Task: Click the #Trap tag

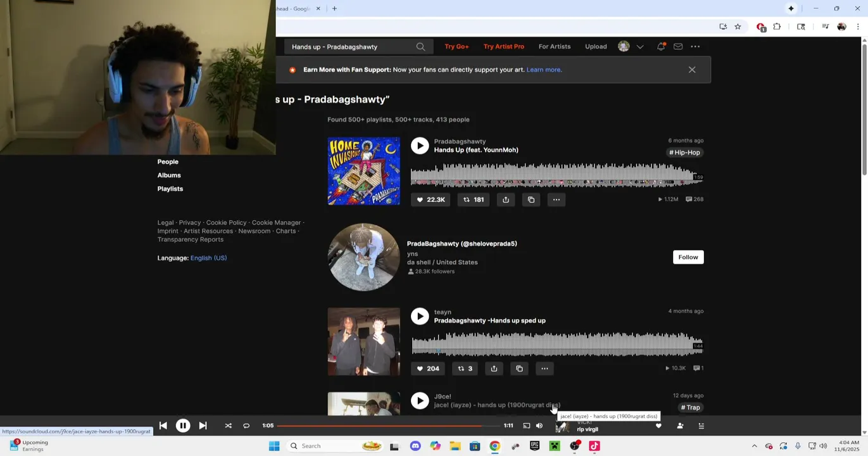Action: (691, 408)
